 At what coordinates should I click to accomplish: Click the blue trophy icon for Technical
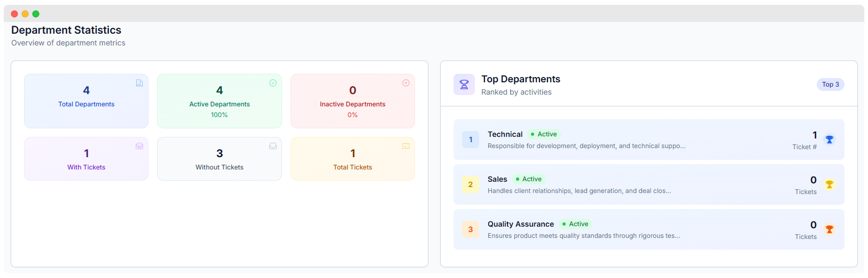(830, 140)
